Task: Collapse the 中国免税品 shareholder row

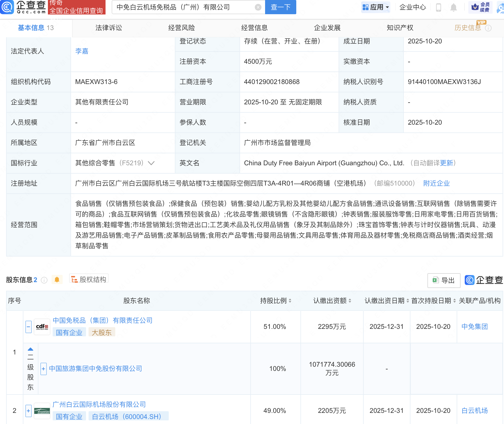Action: (28, 327)
